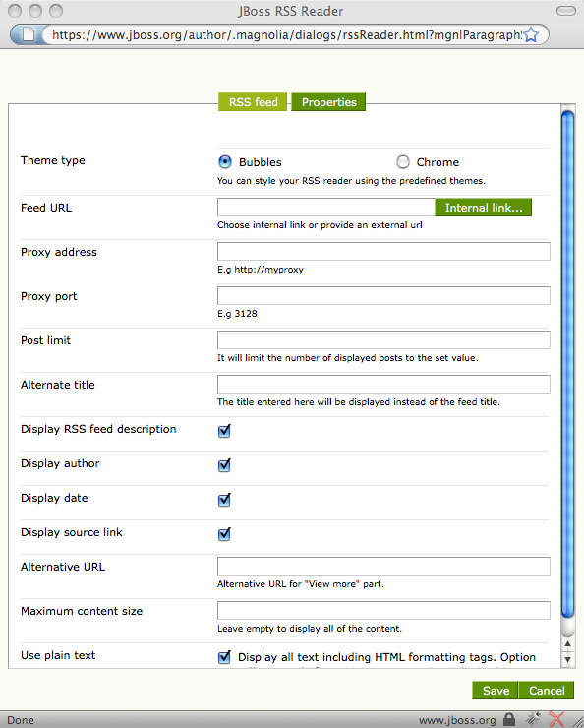Uncheck Display RSS feed description
This screenshot has width=584, height=728.
click(224, 431)
